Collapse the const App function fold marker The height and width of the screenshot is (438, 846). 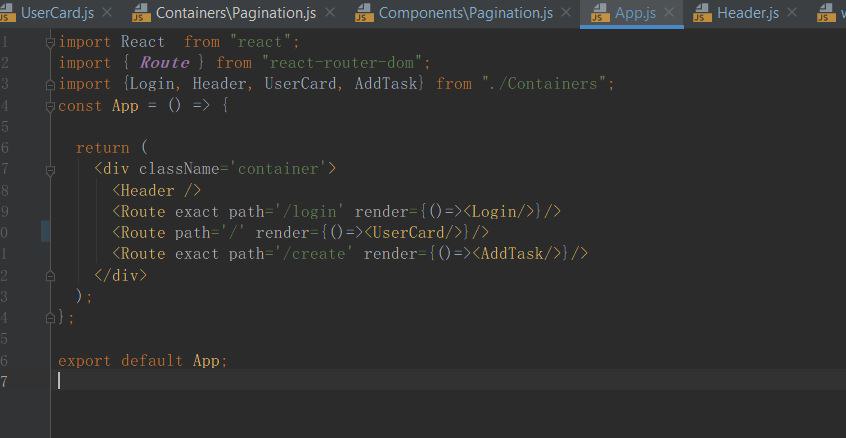[50, 106]
